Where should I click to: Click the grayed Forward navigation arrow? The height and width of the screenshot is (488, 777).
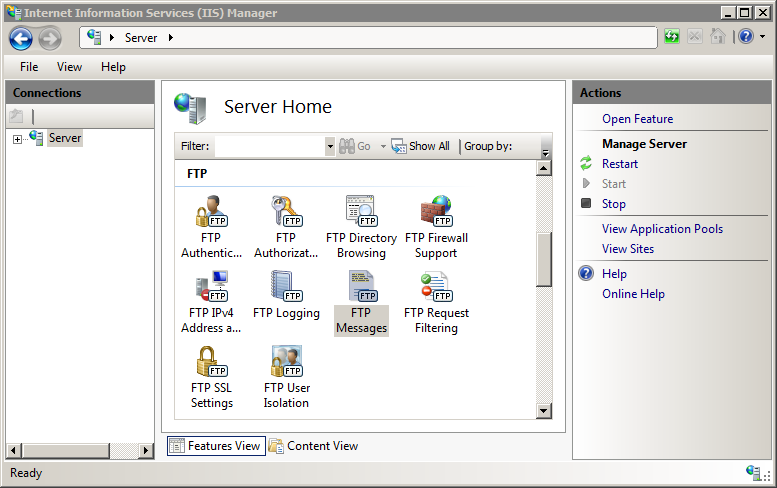click(50, 39)
